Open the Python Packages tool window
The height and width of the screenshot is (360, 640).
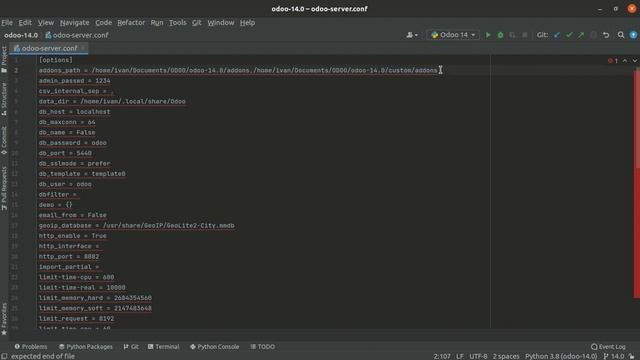[x=86, y=347]
